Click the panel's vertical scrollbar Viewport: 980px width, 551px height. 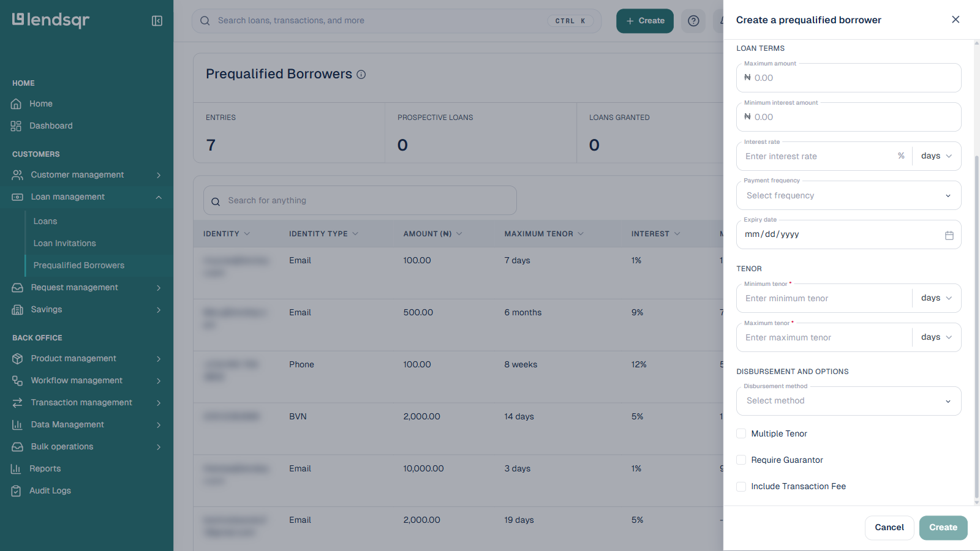click(x=976, y=328)
